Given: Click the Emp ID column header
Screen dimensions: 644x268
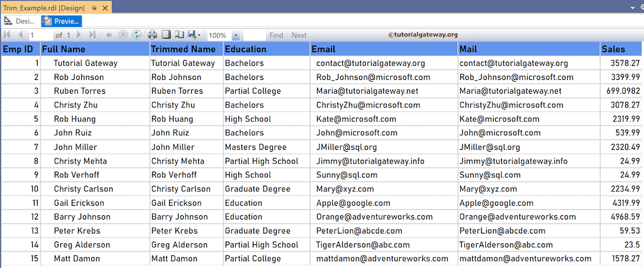Looking at the screenshot, I should (21, 49).
